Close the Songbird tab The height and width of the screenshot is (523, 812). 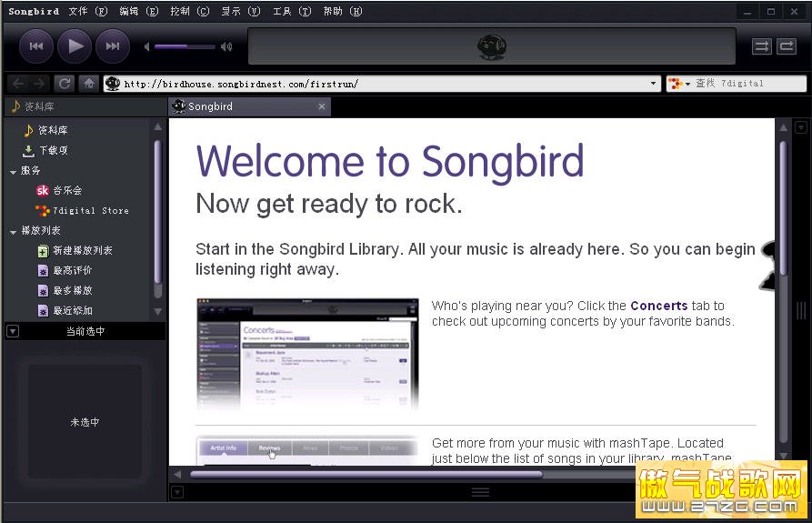click(322, 106)
